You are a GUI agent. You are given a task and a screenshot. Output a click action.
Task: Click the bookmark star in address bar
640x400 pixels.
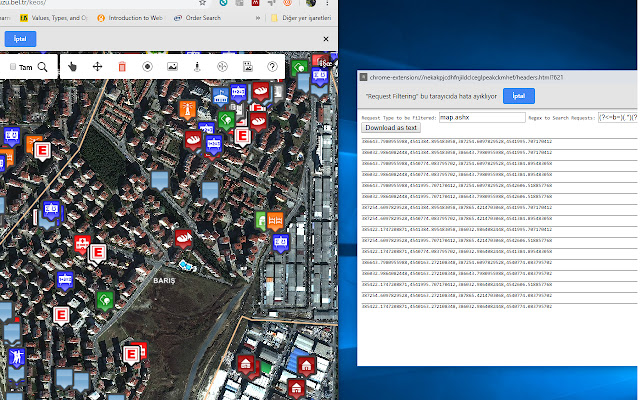tap(200, 3)
